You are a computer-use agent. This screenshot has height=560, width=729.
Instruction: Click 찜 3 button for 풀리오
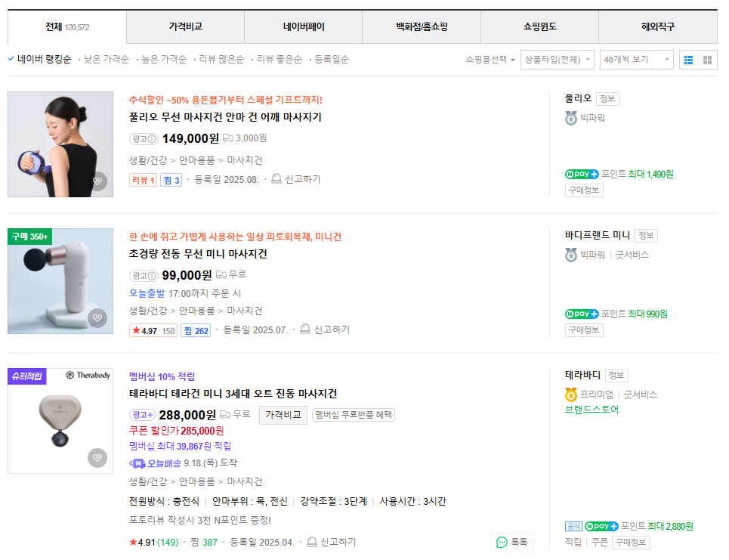pyautogui.click(x=171, y=180)
